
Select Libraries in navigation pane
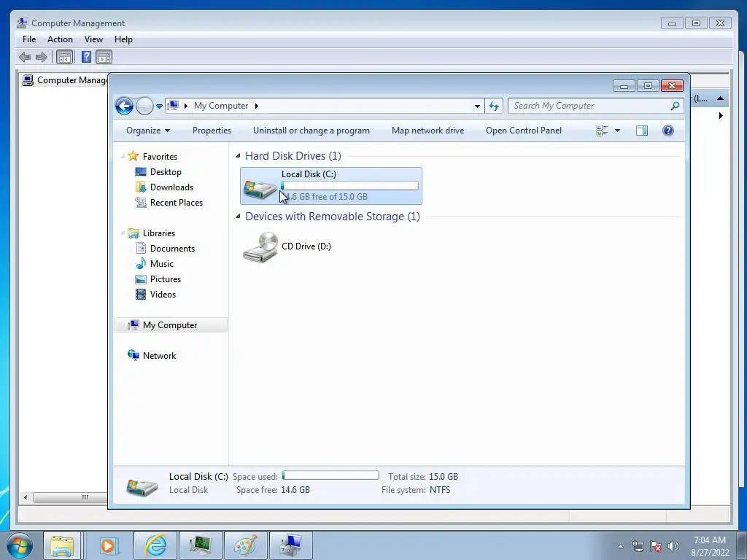pyautogui.click(x=158, y=233)
